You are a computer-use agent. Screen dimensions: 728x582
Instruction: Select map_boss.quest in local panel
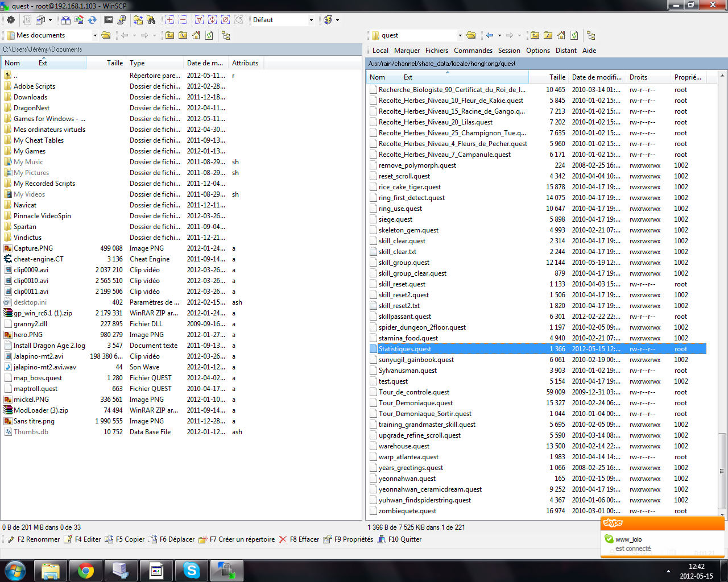(38, 378)
